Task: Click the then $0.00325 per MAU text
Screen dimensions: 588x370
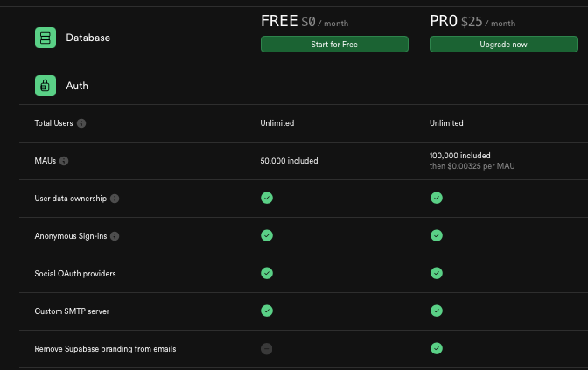Action: point(472,166)
